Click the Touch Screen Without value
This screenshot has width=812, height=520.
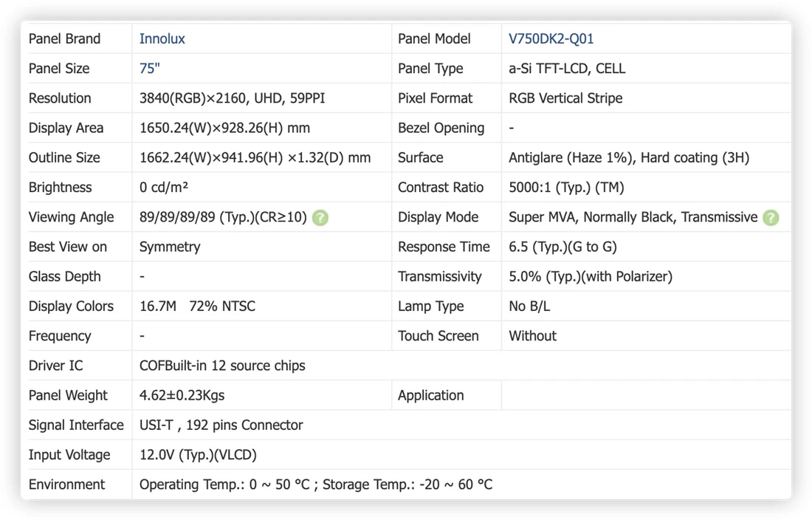(x=532, y=336)
